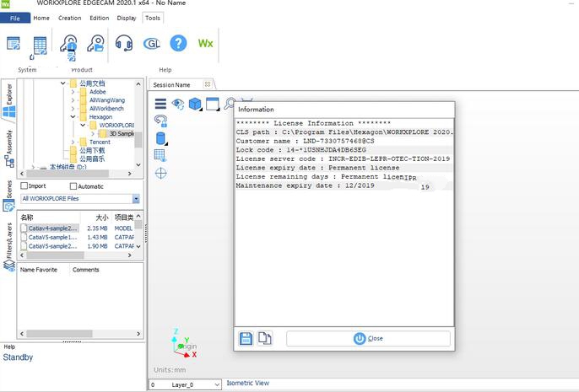Collapse the WORKXPLORE folder node

pos(83,125)
